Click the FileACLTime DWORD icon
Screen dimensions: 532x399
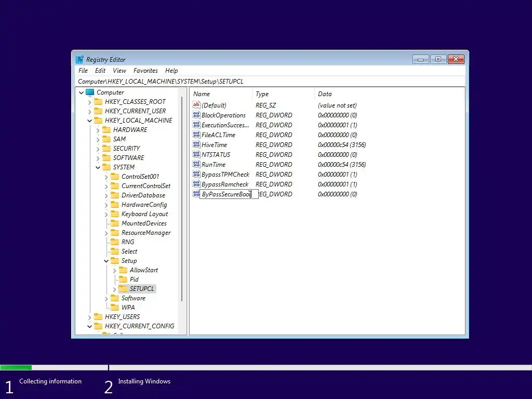[x=196, y=135]
